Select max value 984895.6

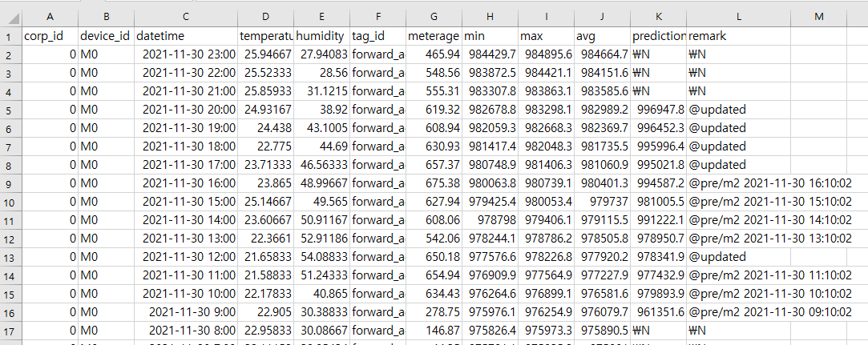click(x=546, y=54)
